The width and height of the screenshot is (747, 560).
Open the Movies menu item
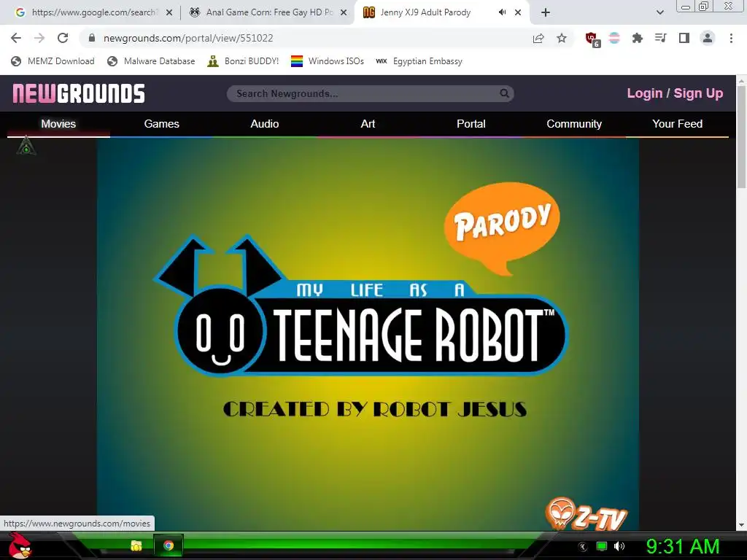(58, 124)
